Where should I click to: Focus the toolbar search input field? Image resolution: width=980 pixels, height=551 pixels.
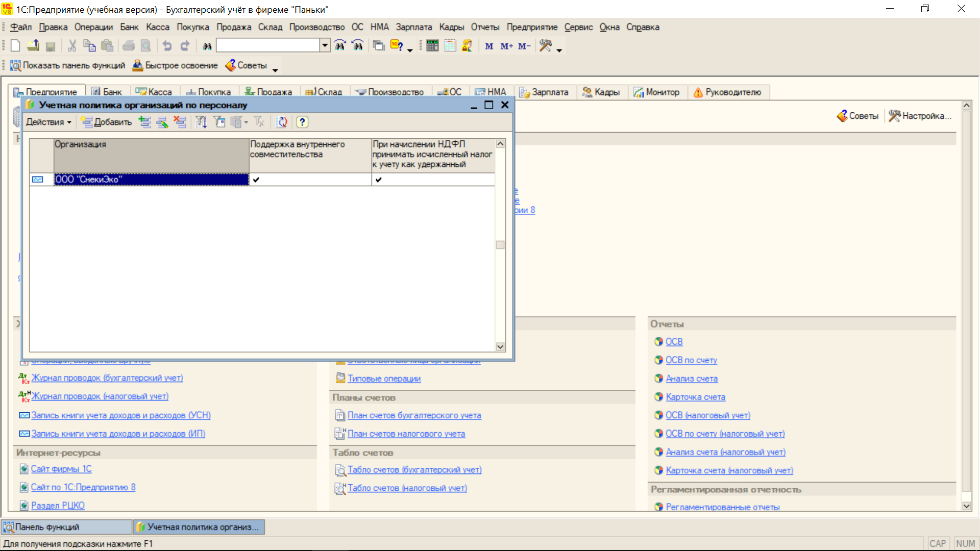pos(268,45)
